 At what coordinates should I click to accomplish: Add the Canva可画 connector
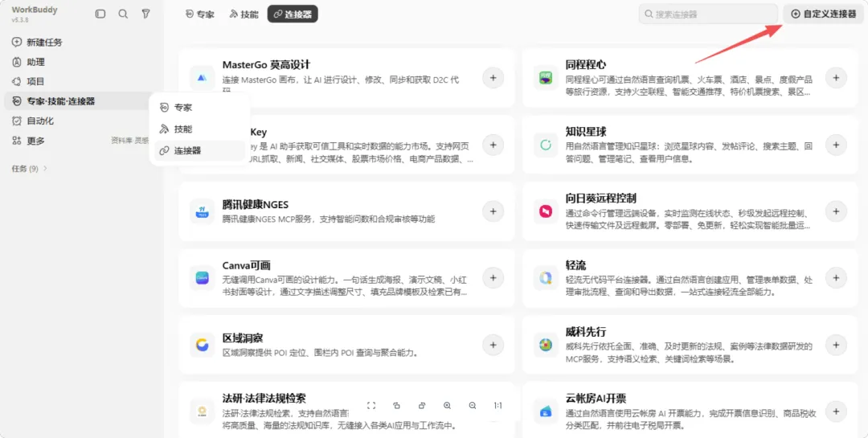493,278
